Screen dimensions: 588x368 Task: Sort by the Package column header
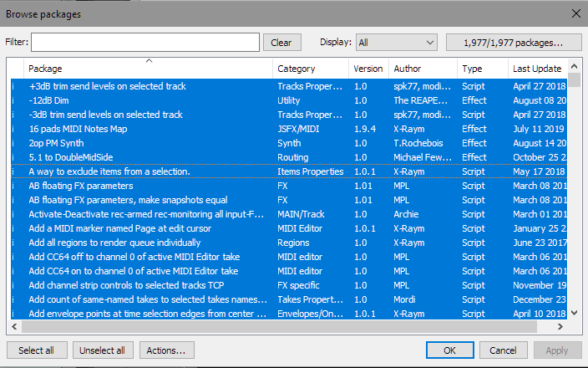point(148,69)
